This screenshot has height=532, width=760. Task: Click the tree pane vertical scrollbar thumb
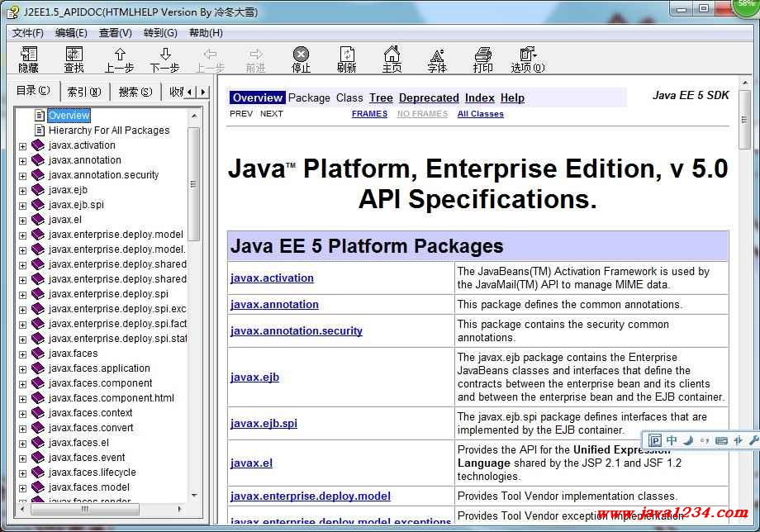(193, 184)
